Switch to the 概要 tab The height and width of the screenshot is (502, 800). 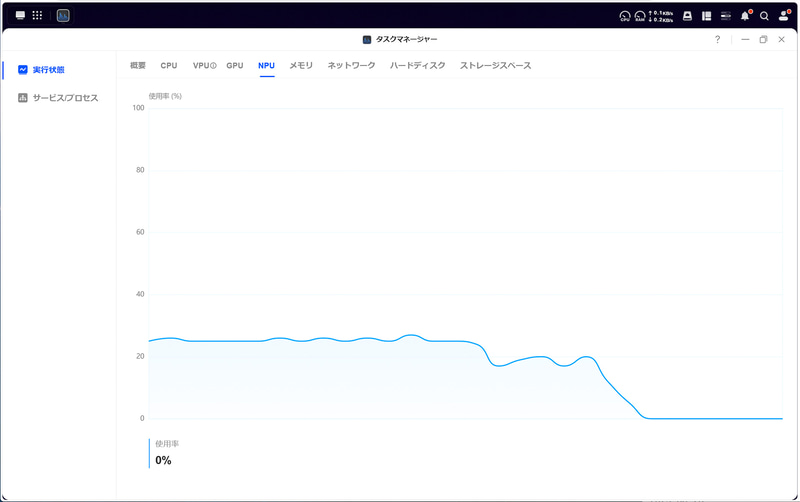pos(138,66)
